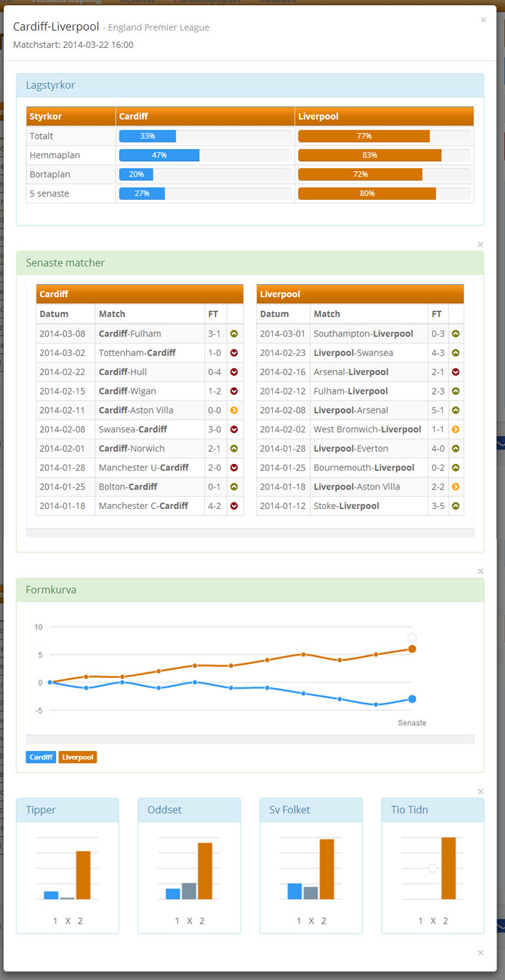505x980 pixels.
Task: Click the win icon for Fulham-Liverpool row
Action: pos(456,391)
